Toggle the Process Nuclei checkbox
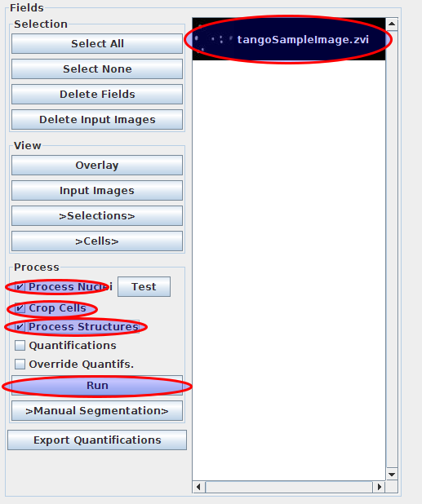422x504 pixels. [x=20, y=287]
